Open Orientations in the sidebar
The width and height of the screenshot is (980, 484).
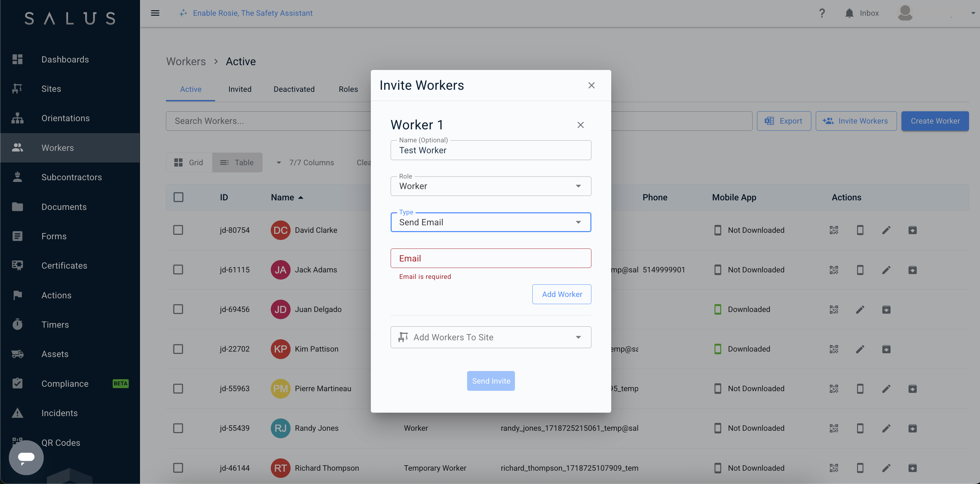(x=70, y=118)
